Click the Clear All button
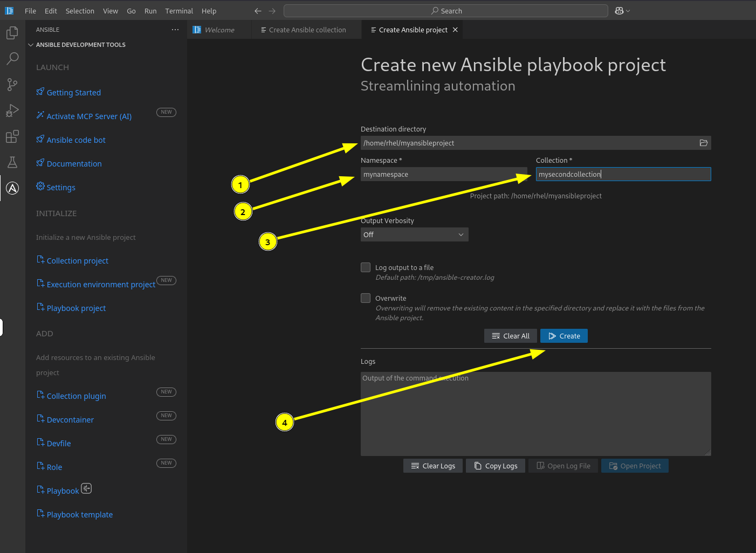 pos(511,336)
